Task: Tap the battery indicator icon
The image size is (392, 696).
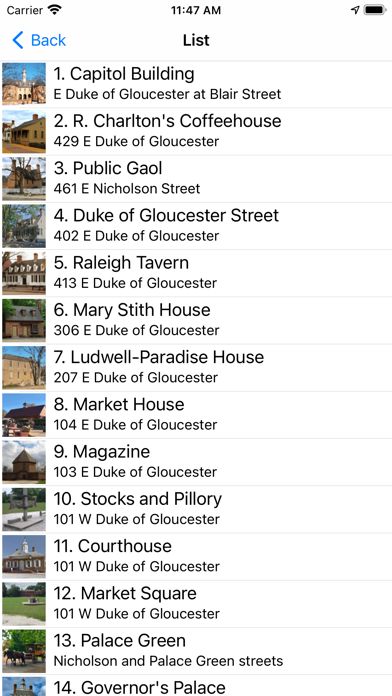Action: [375, 10]
